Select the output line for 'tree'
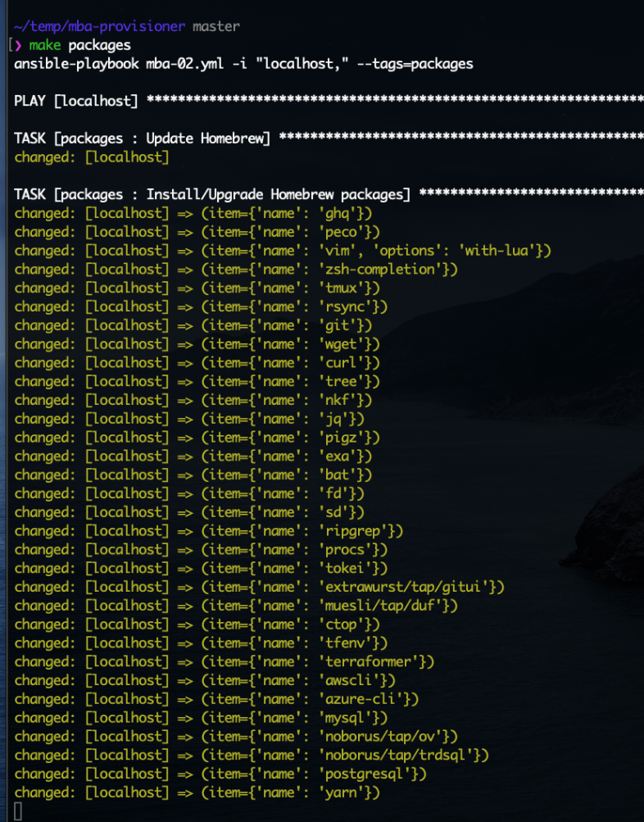 point(197,382)
